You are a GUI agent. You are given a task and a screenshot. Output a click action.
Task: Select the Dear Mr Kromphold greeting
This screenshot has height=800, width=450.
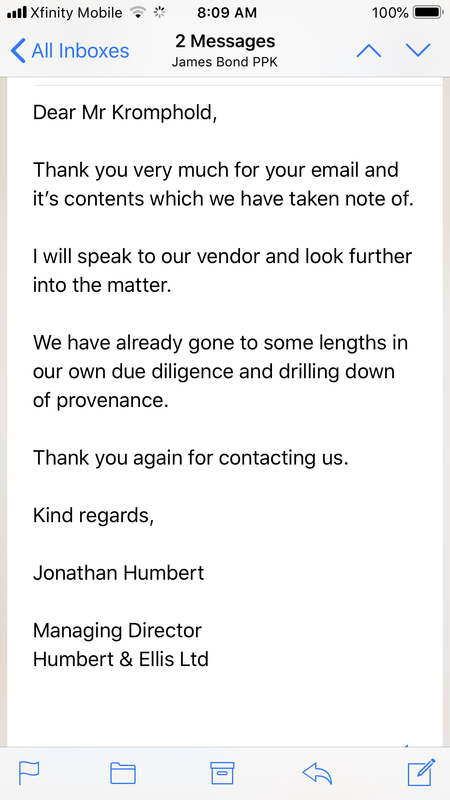pos(125,112)
